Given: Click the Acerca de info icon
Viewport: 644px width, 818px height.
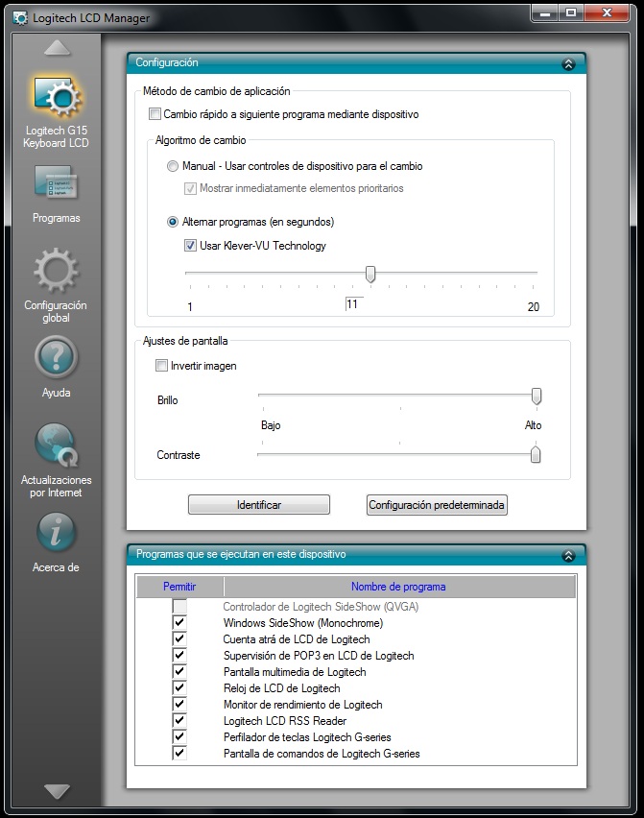Looking at the screenshot, I should pyautogui.click(x=56, y=532).
